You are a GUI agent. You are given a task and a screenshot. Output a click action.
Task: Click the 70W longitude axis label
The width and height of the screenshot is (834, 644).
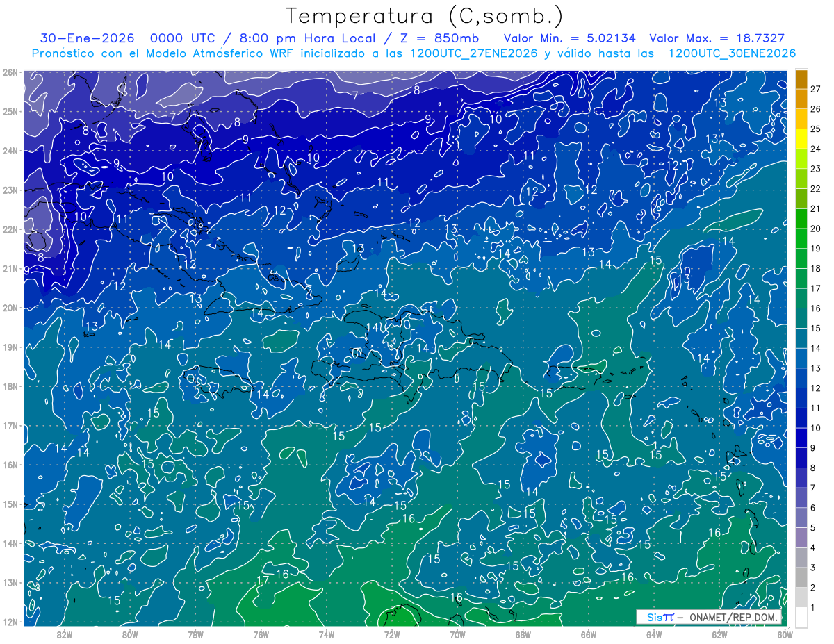coord(457,634)
